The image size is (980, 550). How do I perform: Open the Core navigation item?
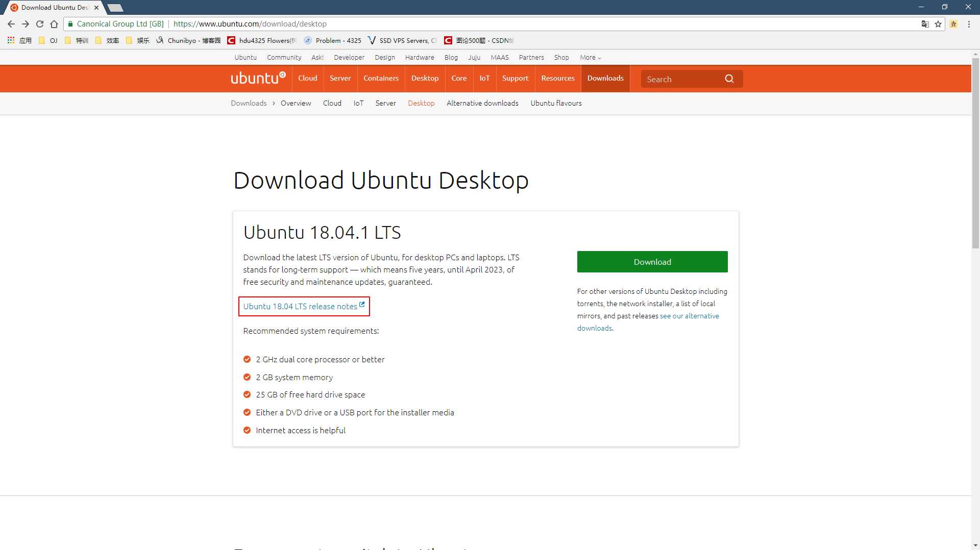[x=459, y=78]
